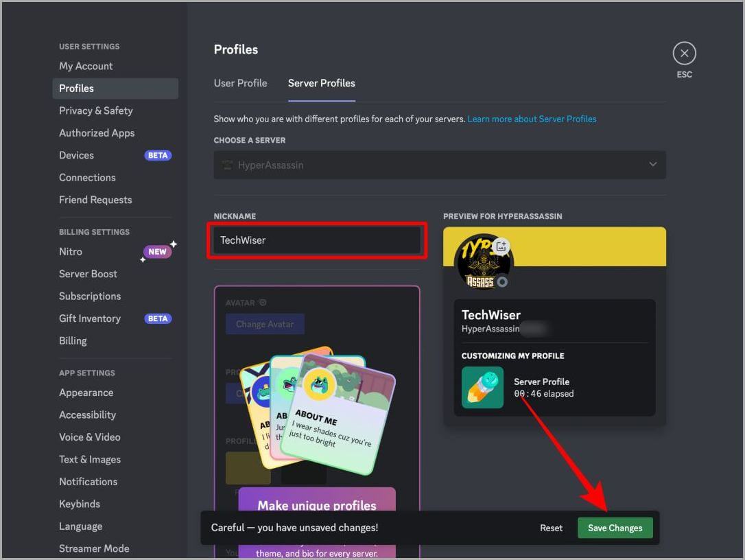Open Appearance settings
Screen dimensions: 745x560
coord(115,393)
